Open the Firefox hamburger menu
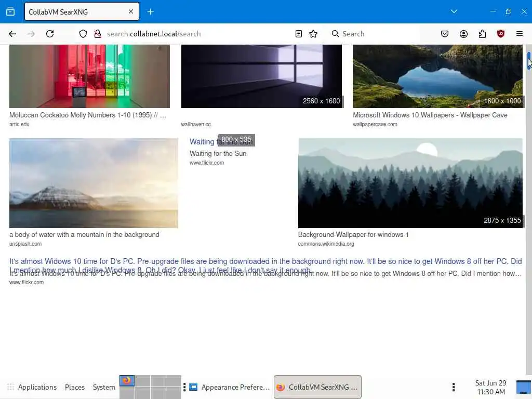Image resolution: width=532 pixels, height=399 pixels. pos(520,34)
